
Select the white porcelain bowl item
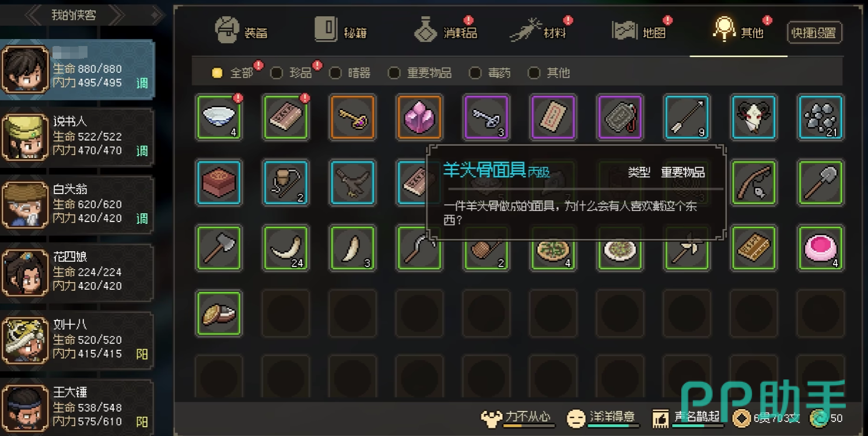pos(219,117)
